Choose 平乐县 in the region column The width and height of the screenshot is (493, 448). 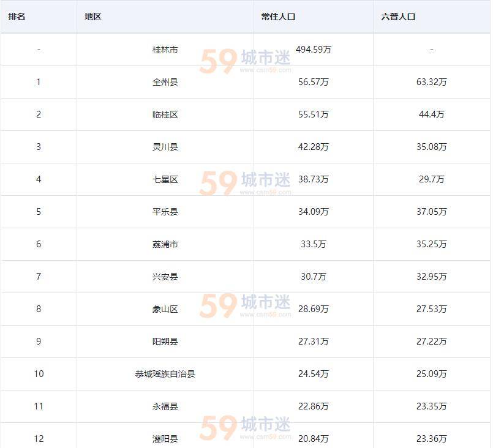click(x=165, y=212)
